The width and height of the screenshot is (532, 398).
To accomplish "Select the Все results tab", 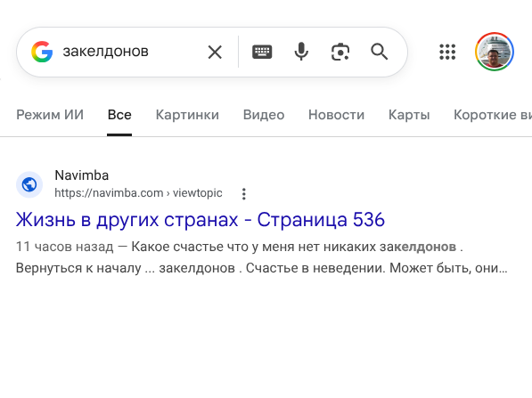I will point(119,115).
